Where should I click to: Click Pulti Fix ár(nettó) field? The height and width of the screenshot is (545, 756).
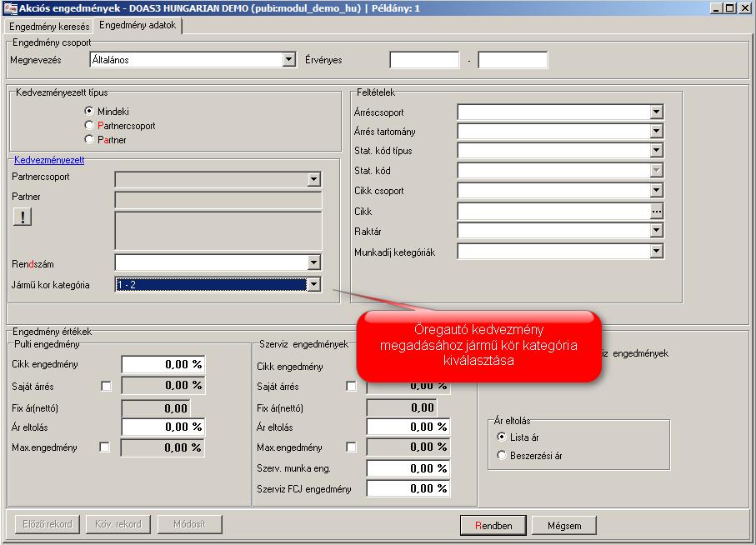[x=156, y=408]
